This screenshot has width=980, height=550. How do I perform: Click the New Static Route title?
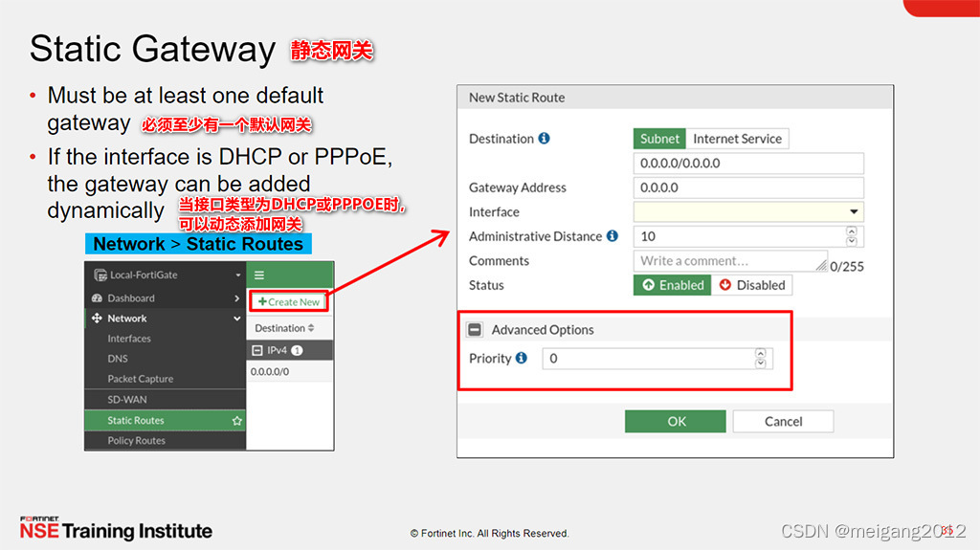click(x=517, y=98)
